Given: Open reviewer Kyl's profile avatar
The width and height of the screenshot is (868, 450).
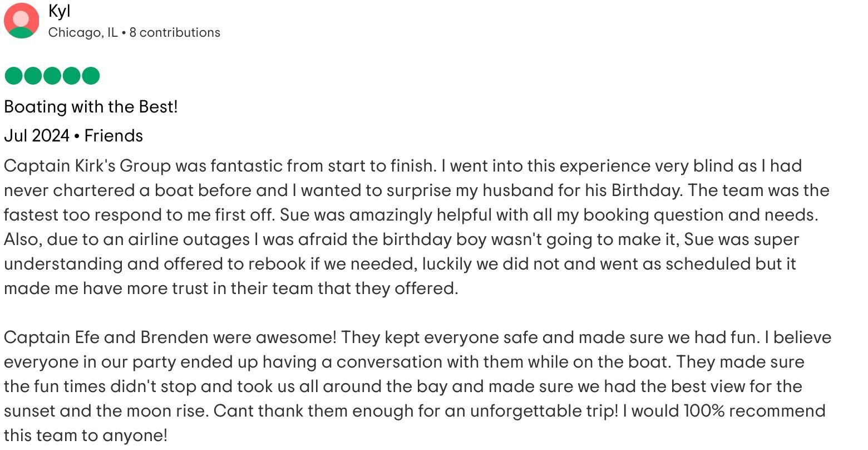Looking at the screenshot, I should (22, 21).
